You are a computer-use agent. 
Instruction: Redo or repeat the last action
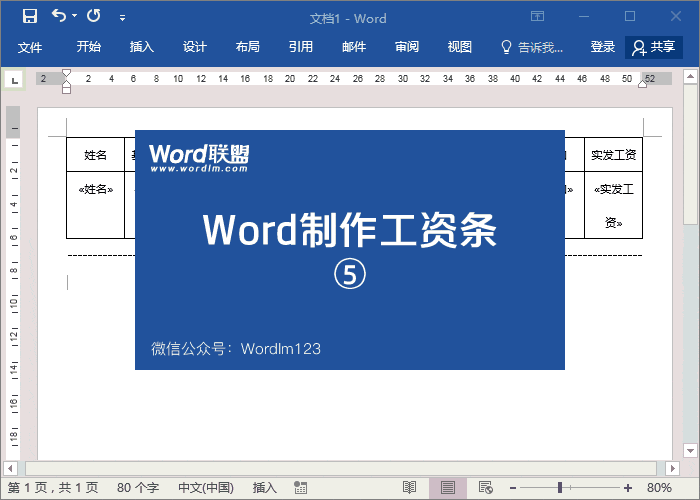tap(94, 16)
